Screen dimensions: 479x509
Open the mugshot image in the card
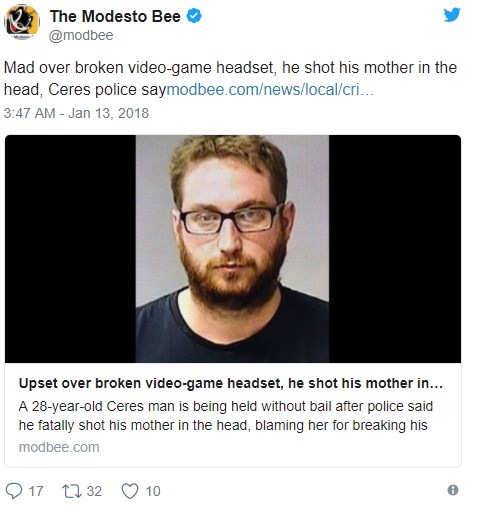point(232,249)
